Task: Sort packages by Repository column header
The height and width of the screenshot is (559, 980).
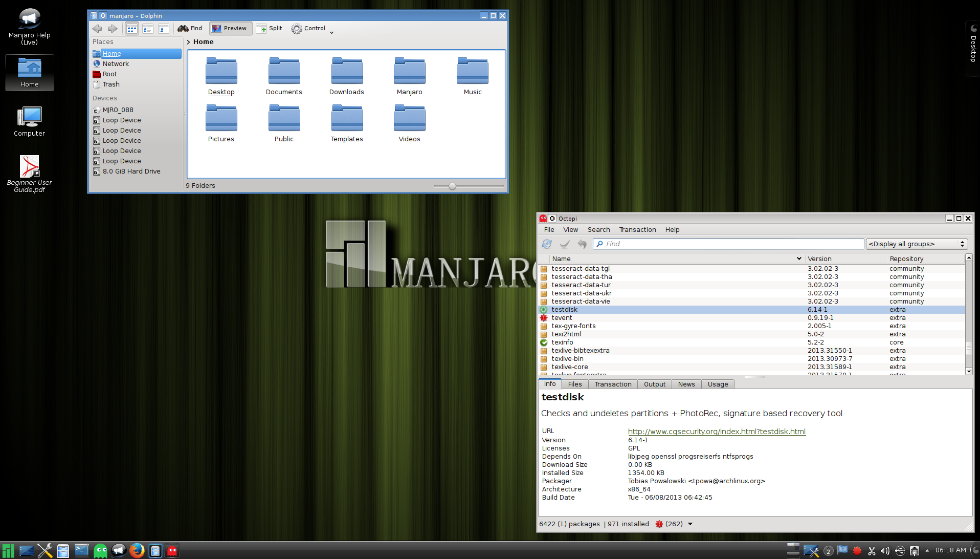Action: pos(926,259)
